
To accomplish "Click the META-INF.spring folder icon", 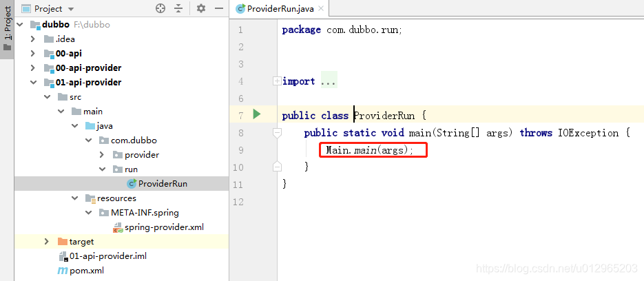I will (104, 213).
